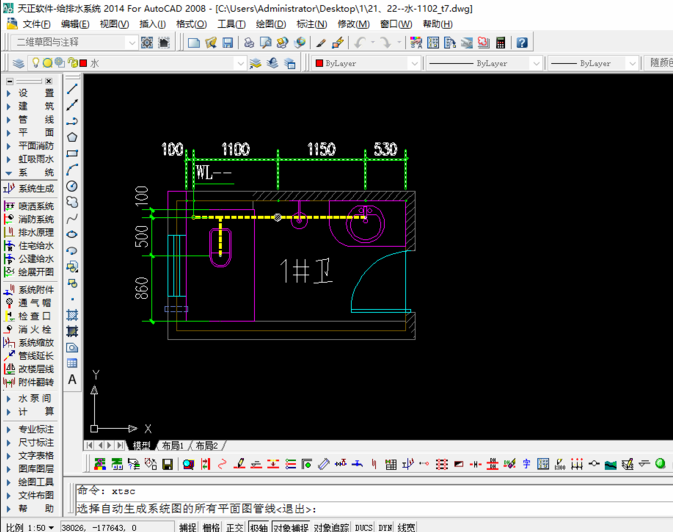Select the Table tool
This screenshot has height=532, width=673.
pyautogui.click(x=72, y=363)
